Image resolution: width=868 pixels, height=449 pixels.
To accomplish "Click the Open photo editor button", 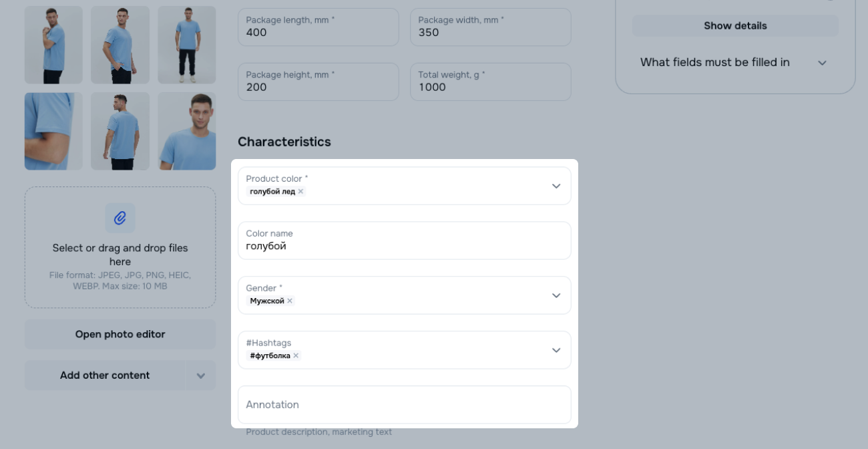I will (120, 334).
